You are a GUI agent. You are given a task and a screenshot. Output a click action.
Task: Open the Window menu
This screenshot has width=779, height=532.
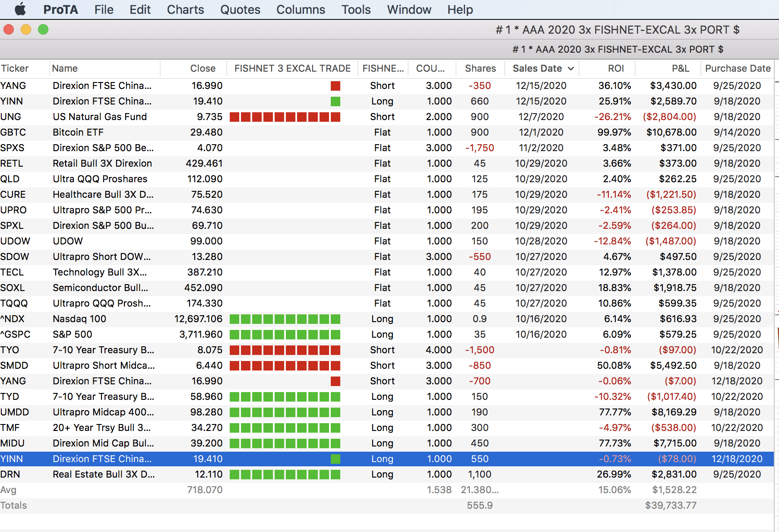coord(409,9)
